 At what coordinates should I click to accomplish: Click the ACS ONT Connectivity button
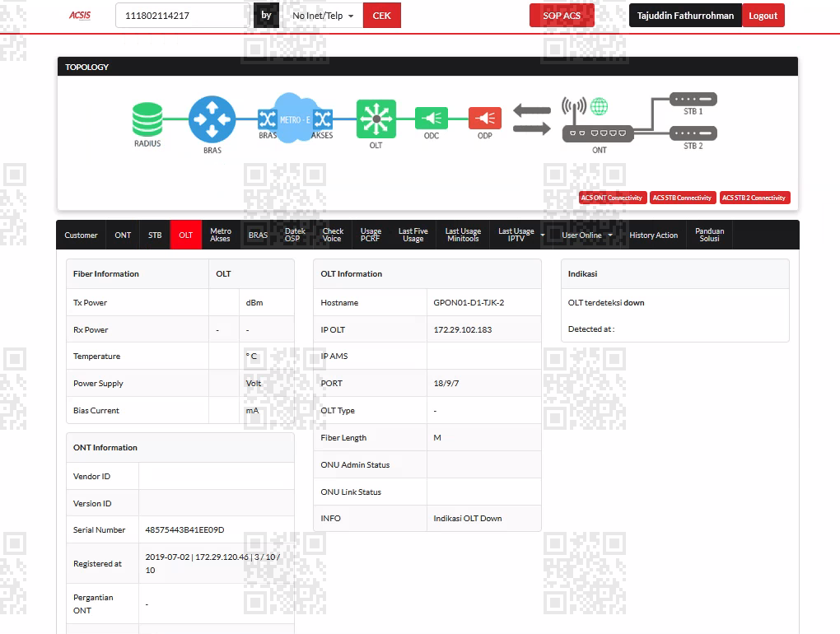613,198
